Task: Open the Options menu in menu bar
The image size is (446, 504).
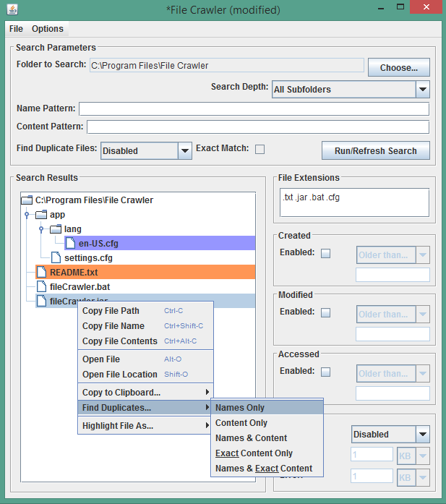Action: 48,29
